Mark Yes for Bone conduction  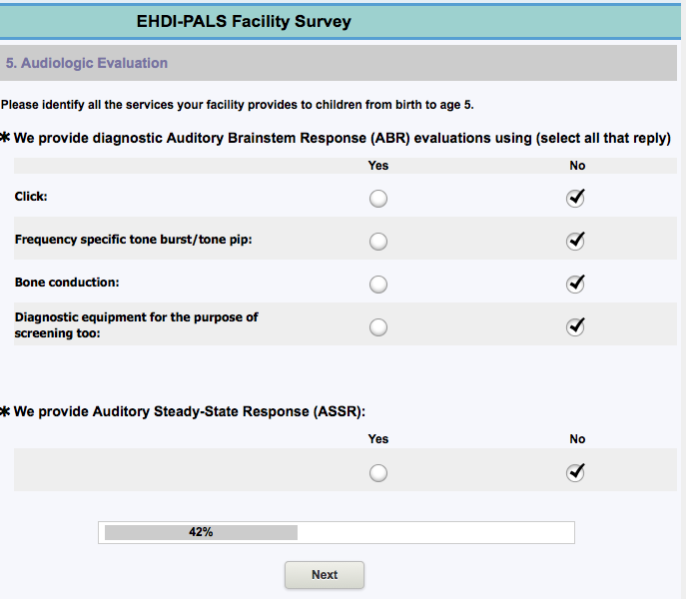click(378, 285)
